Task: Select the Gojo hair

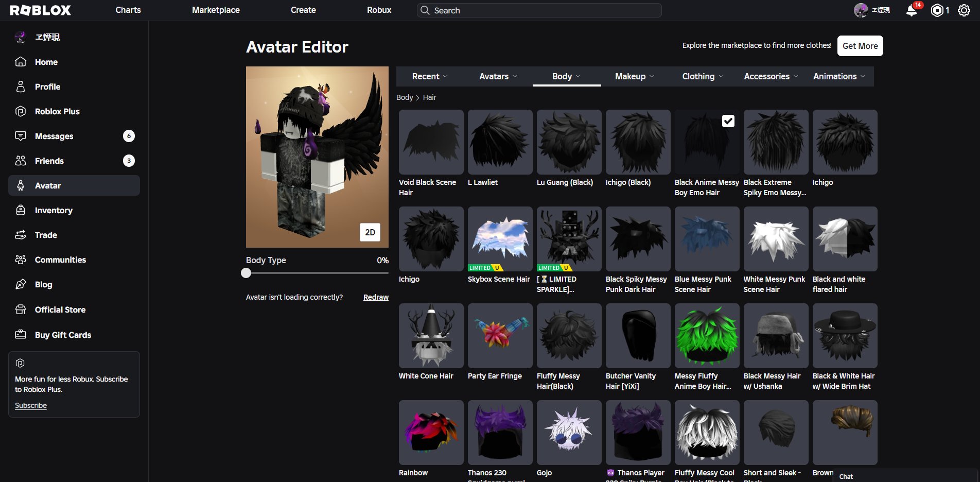Action: [x=569, y=433]
